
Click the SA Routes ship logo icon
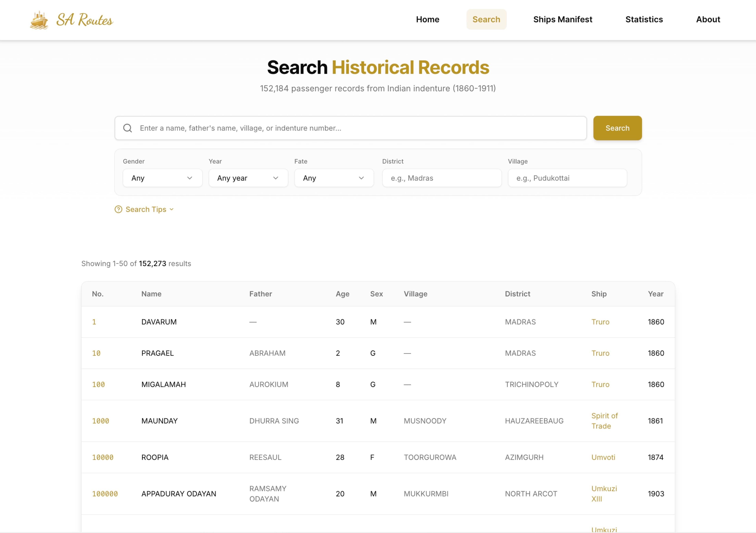(39, 20)
